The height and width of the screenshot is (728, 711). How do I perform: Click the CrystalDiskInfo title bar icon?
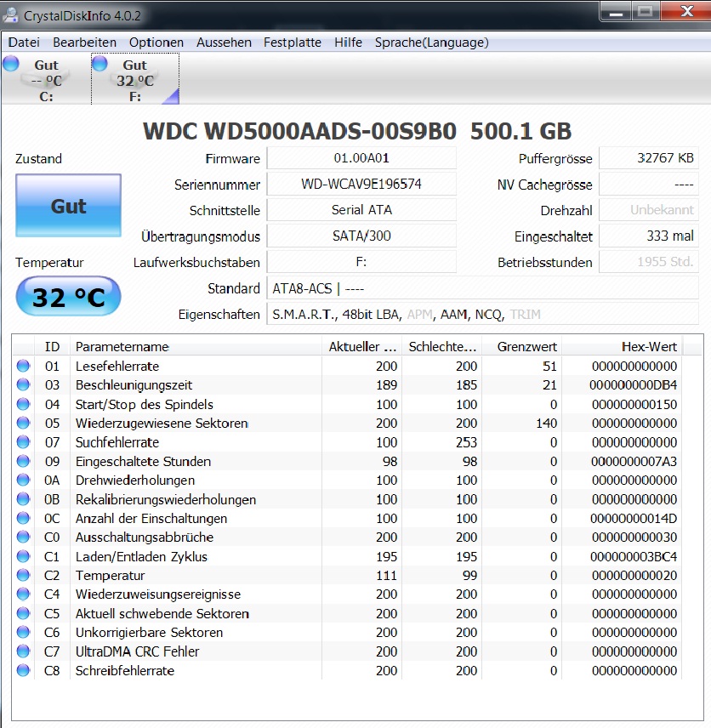tap(11, 15)
